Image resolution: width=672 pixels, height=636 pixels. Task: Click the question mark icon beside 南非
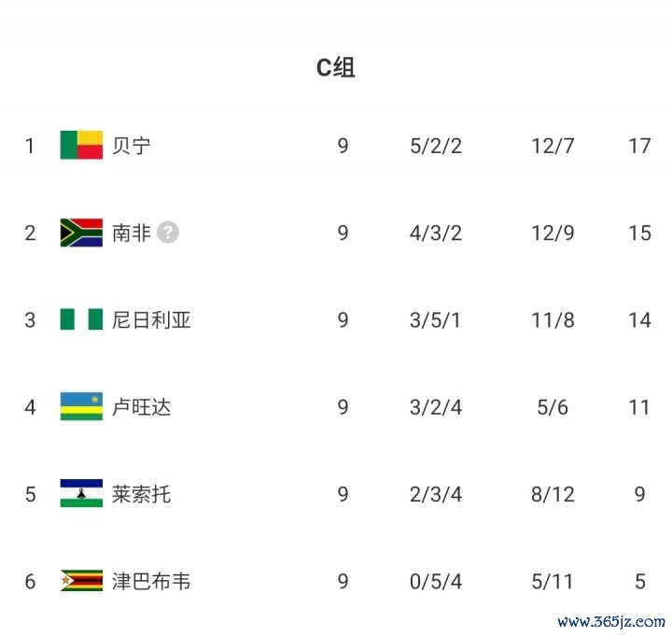pos(167,233)
